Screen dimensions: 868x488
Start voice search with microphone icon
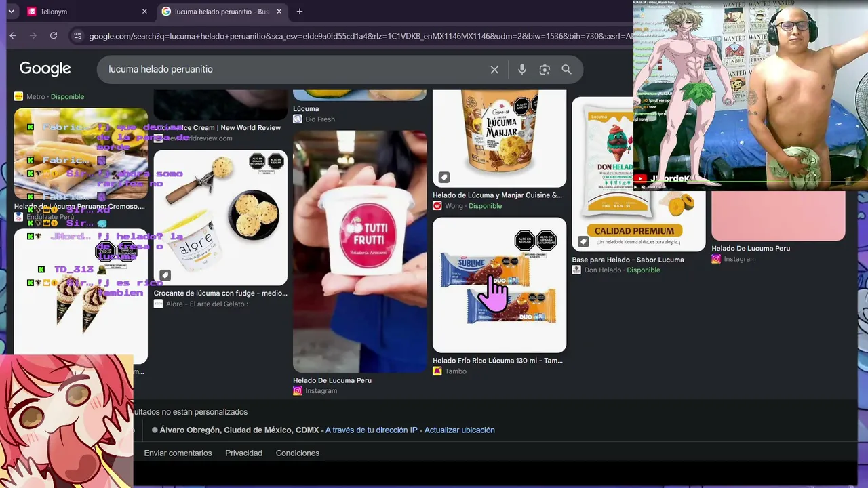click(x=522, y=70)
